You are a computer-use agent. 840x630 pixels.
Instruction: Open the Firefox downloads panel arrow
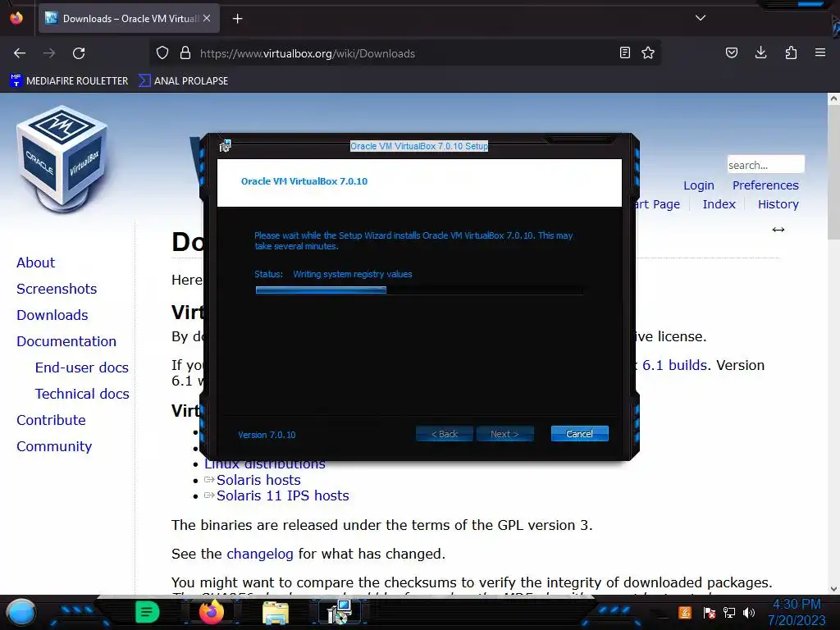point(760,52)
